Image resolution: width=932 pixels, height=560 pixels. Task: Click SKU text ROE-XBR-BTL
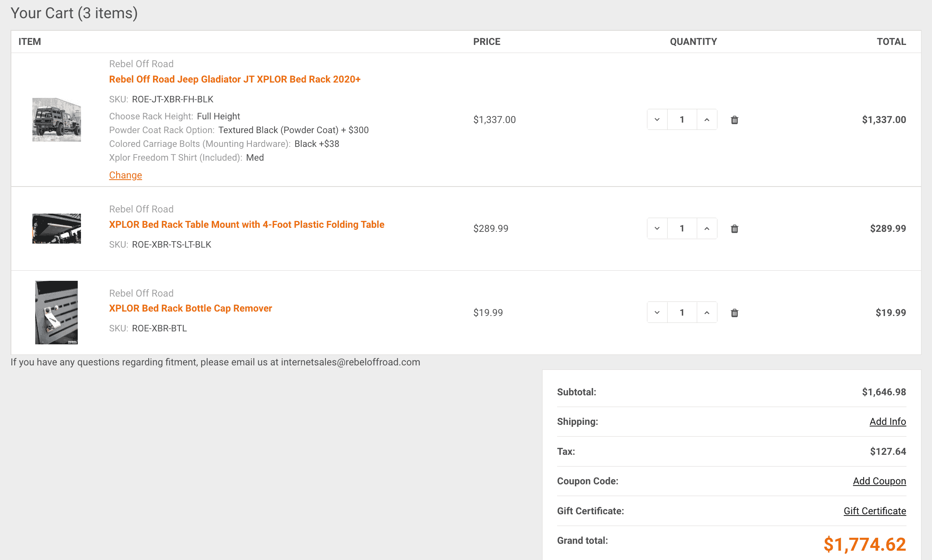pyautogui.click(x=160, y=329)
